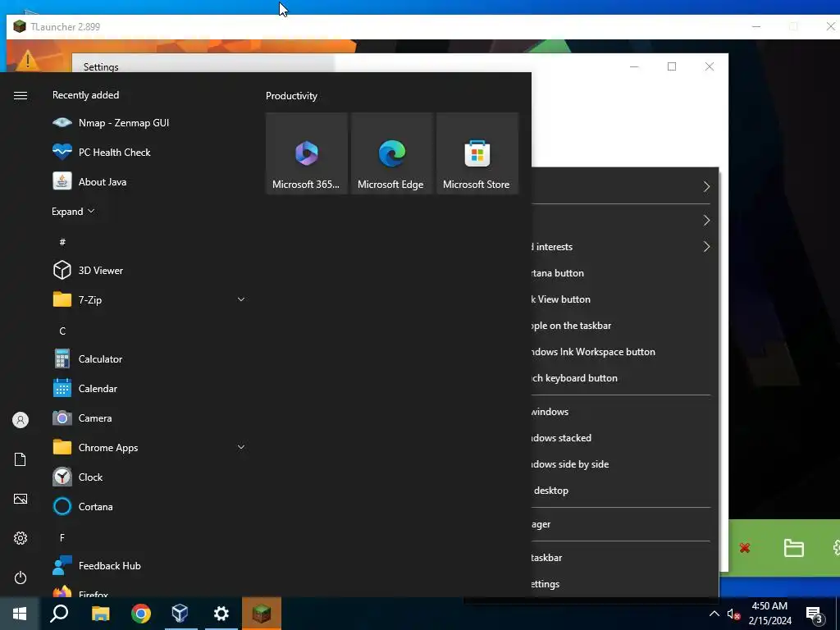Image resolution: width=840 pixels, height=630 pixels.
Task: Select Cascade windows in the context menu
Action: pyautogui.click(x=624, y=412)
